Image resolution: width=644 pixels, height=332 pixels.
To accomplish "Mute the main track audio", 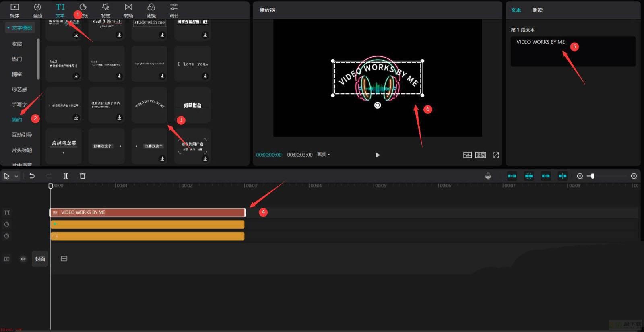I will click(x=23, y=259).
